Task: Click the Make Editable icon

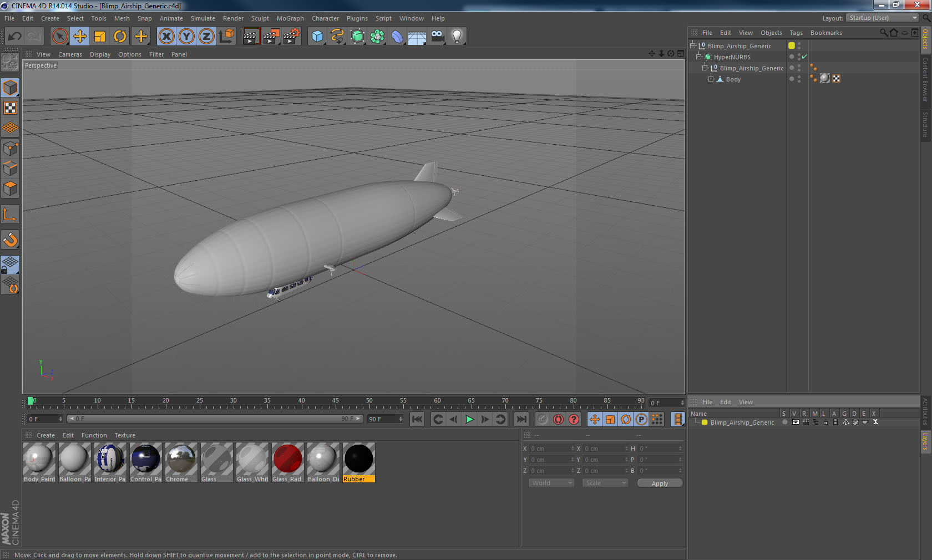Action: (10, 62)
